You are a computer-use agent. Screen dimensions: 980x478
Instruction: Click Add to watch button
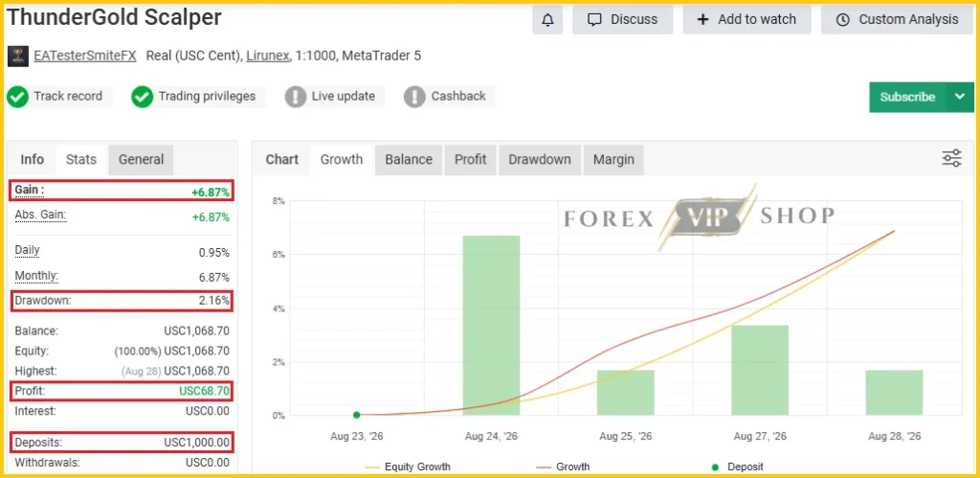[746, 20]
